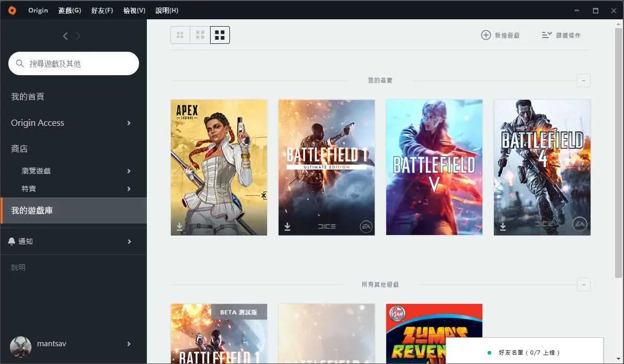
Task: Open the 說明(H) menu
Action: click(167, 10)
